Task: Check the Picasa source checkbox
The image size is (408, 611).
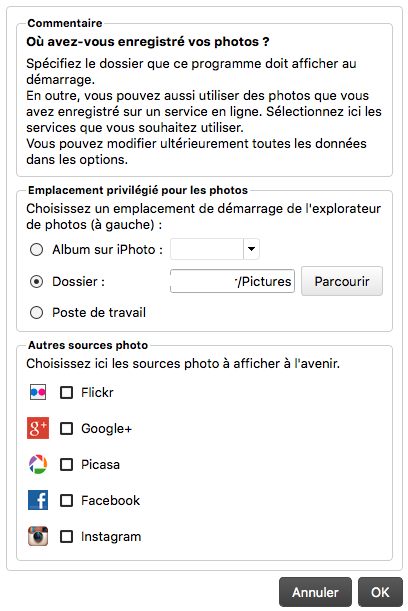Action: pos(66,464)
